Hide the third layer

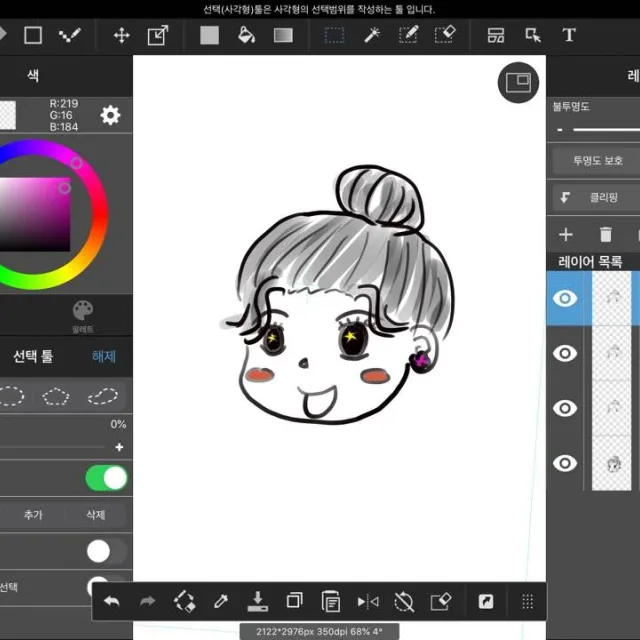click(x=565, y=408)
